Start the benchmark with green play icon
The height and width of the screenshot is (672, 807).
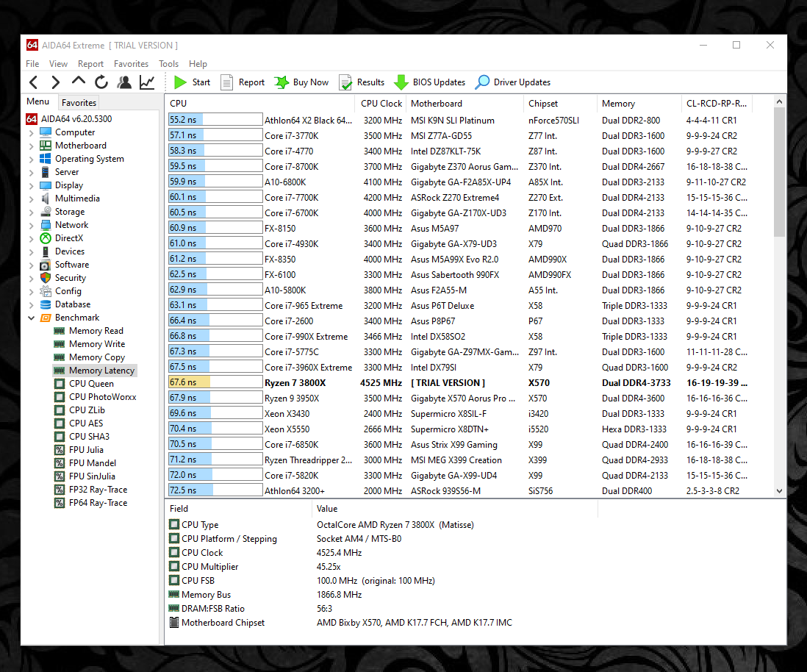tap(180, 82)
